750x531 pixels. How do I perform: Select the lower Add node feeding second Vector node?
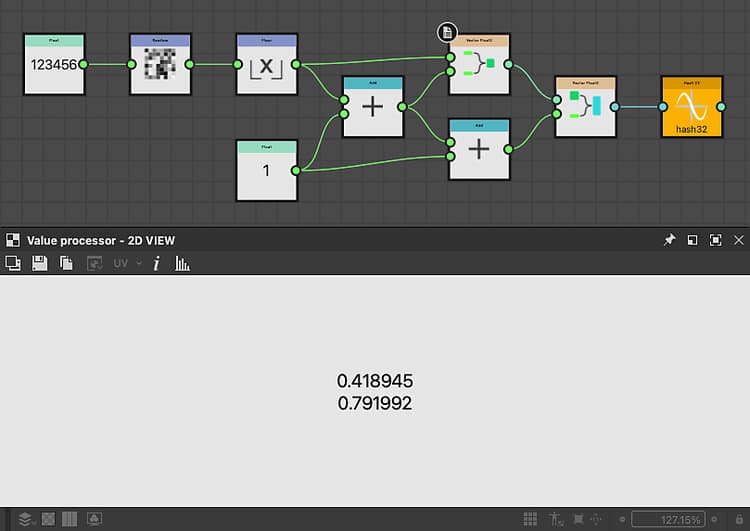tap(479, 149)
